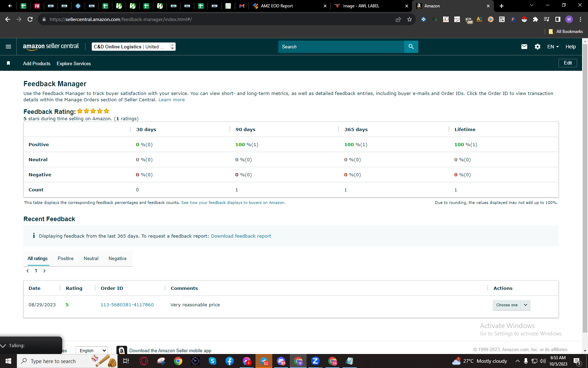Click the share page icon in address bar
Viewport: 588px width, 368px height.
[398, 19]
